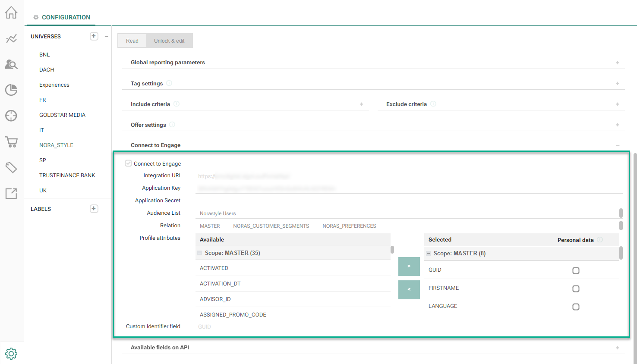Image resolution: width=637 pixels, height=364 pixels.
Task: Open the export arrow icon in sidebar
Action: click(11, 194)
